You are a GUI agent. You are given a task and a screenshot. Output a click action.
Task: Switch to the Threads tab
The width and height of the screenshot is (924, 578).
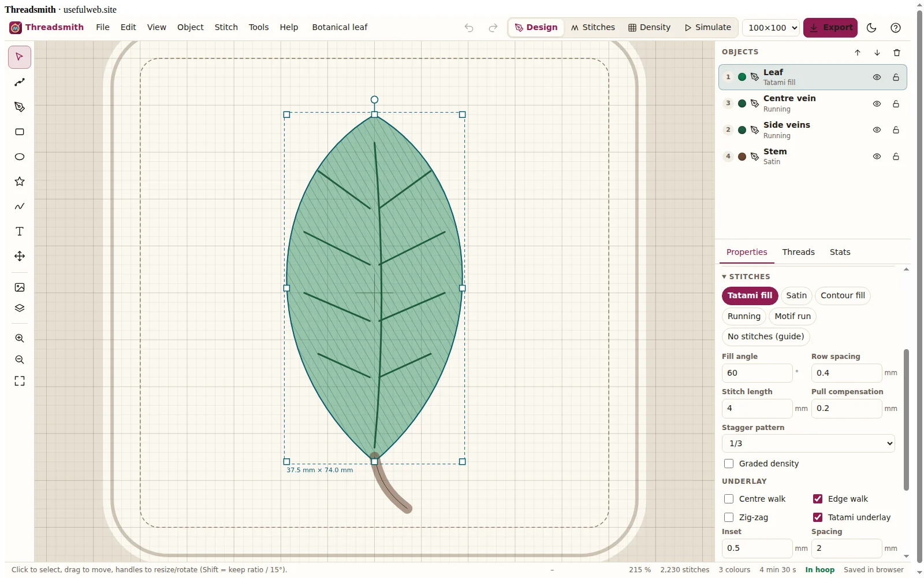point(798,252)
